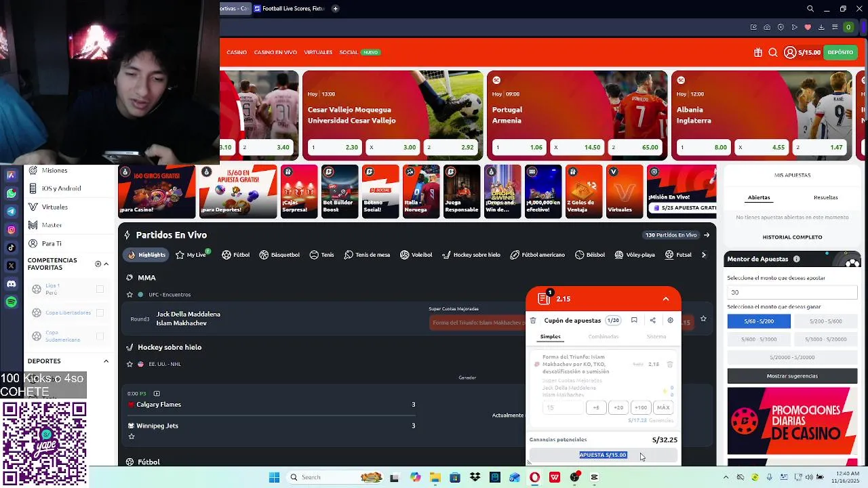Image resolution: width=868 pixels, height=488 pixels.
Task: Open File Explorer from the Windows taskbar
Action: 435,477
